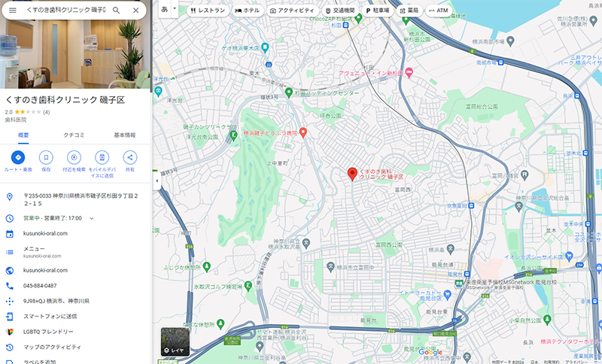
Task: Open the hamburger menu in search bar
Action: 13,11
